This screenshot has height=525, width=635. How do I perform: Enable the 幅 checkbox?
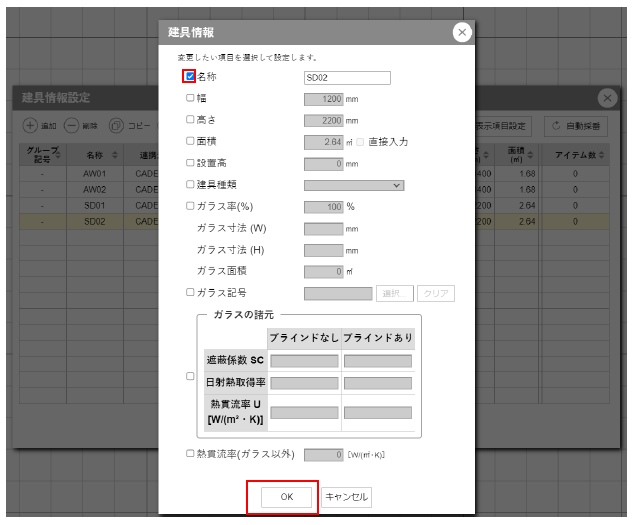(190, 98)
